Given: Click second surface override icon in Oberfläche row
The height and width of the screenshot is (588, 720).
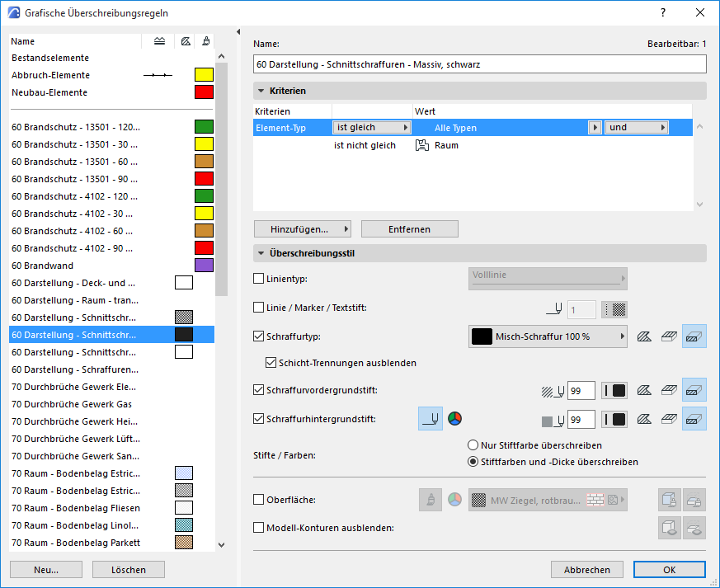Looking at the screenshot, I should pos(694,500).
